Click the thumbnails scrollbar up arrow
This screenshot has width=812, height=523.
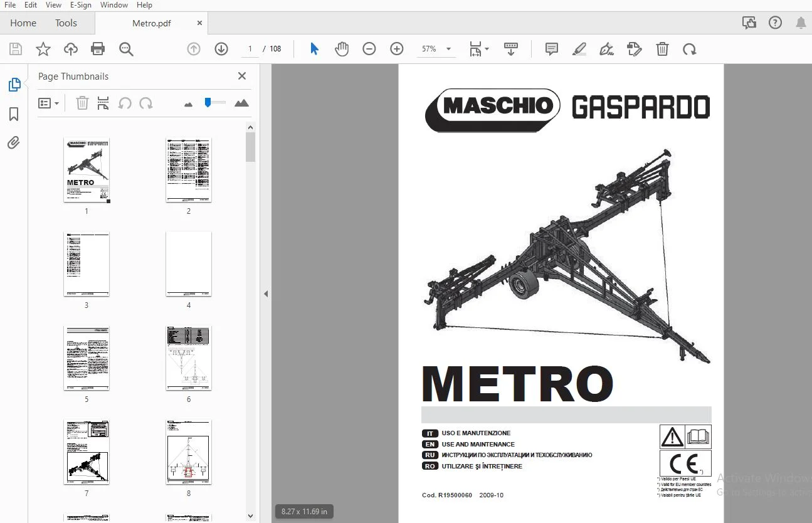pos(251,127)
